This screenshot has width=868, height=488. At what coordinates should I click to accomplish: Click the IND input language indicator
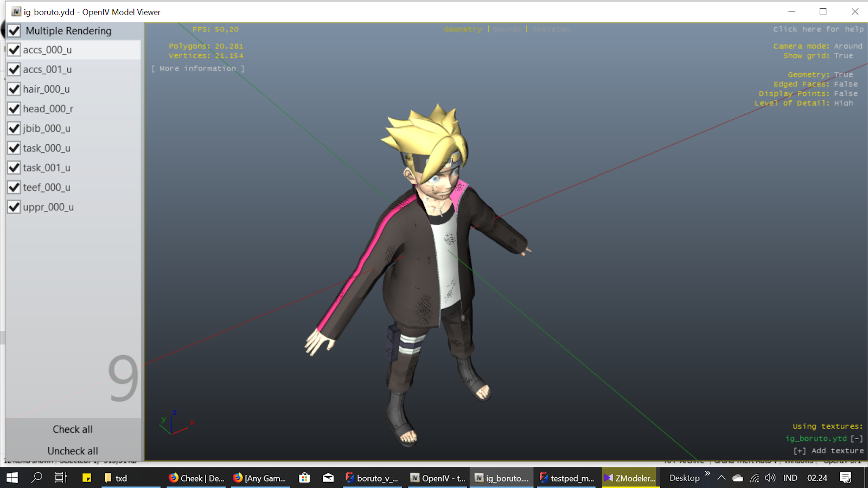790,478
